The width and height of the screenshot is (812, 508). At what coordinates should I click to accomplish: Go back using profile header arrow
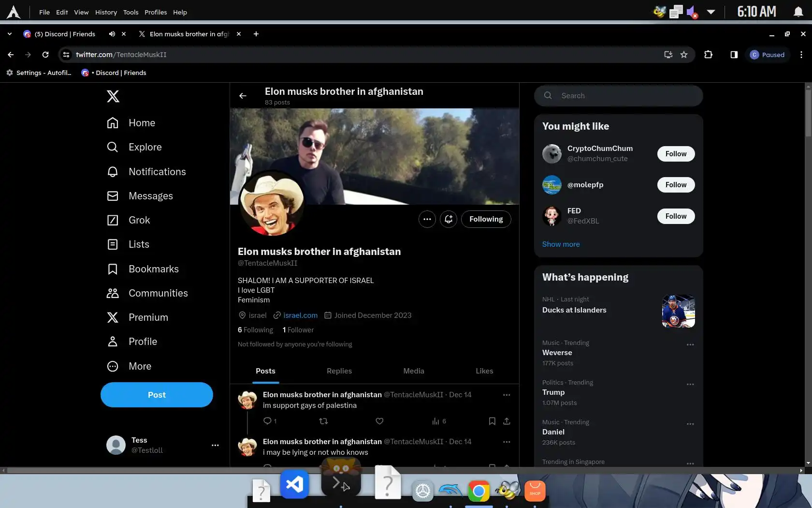pyautogui.click(x=243, y=96)
